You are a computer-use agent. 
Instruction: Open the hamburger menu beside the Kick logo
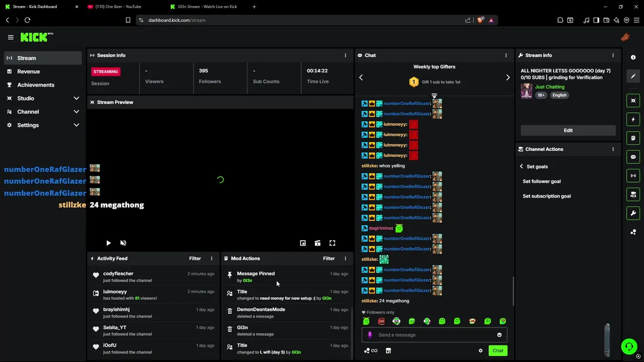(x=11, y=37)
